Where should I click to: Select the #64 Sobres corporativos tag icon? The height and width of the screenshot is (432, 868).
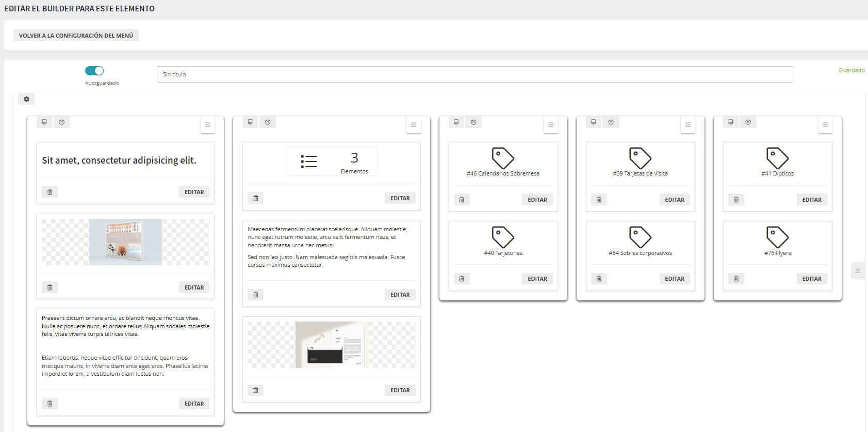click(x=640, y=237)
